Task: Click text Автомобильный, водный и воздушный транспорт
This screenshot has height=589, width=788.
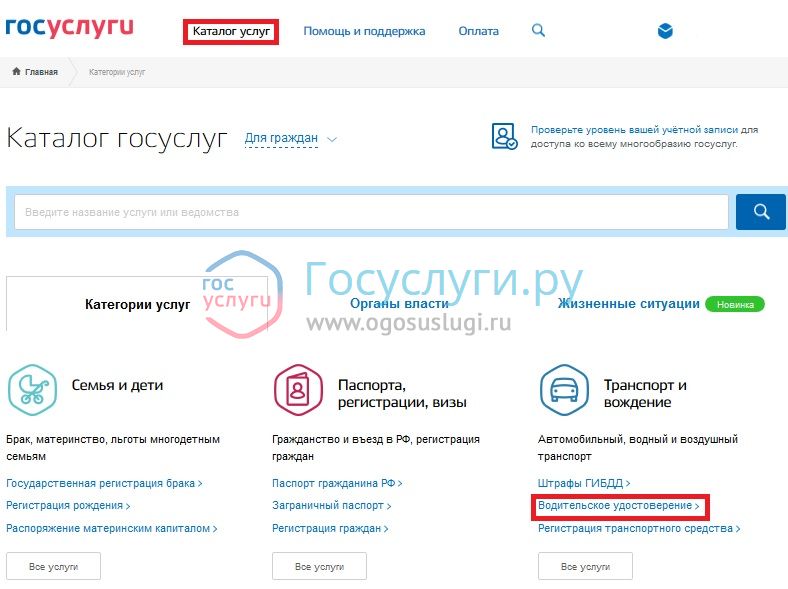Action: pyautogui.click(x=638, y=448)
